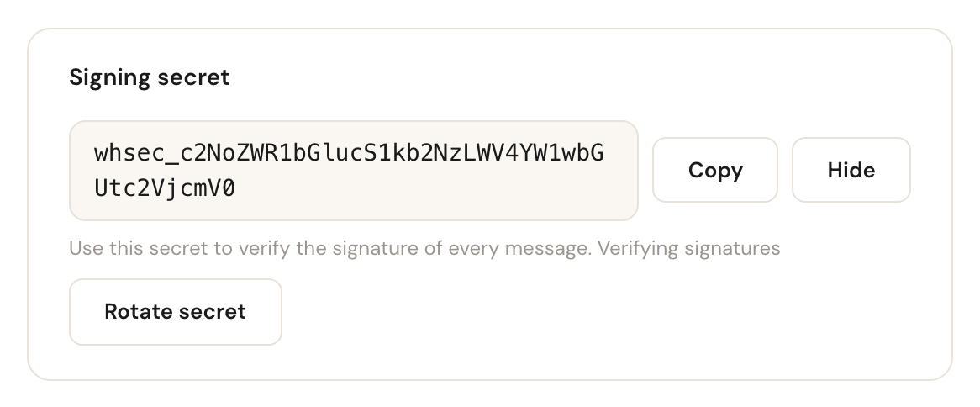
Task: Click inside the whsec_ secret value box
Action: pos(354,171)
